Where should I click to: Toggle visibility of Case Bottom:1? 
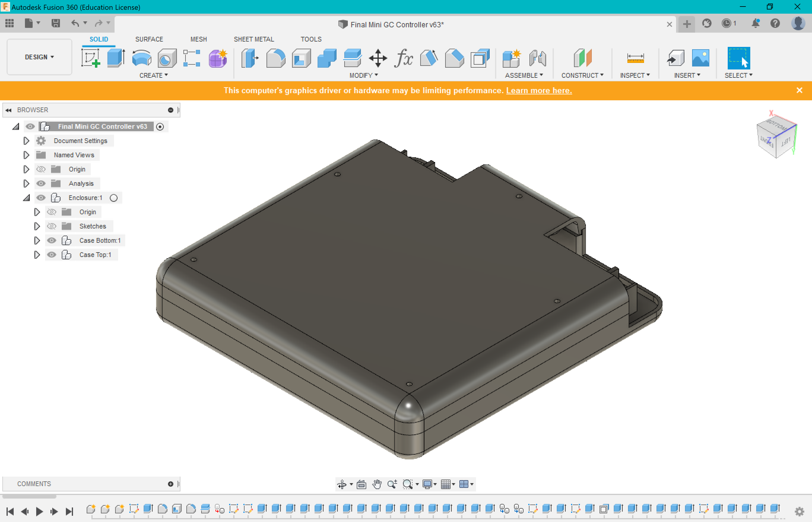click(52, 240)
